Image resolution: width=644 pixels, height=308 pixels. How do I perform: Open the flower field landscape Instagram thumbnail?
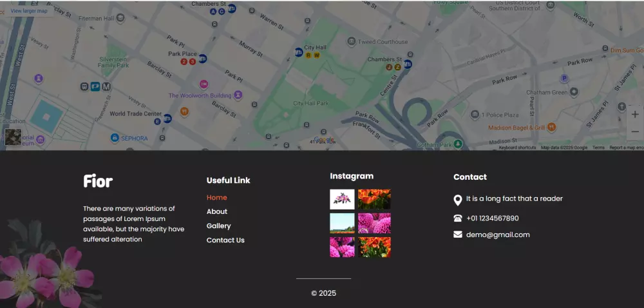pos(342,223)
